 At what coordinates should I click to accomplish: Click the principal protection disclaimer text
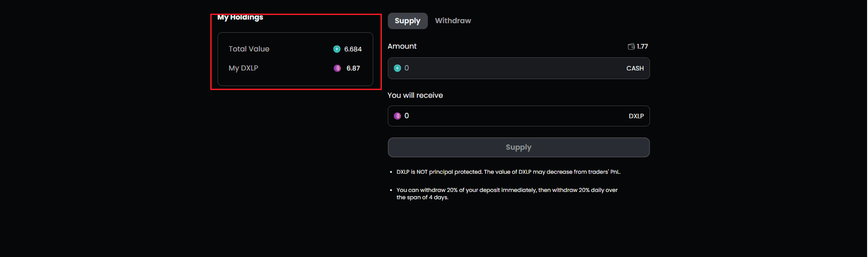click(x=508, y=172)
